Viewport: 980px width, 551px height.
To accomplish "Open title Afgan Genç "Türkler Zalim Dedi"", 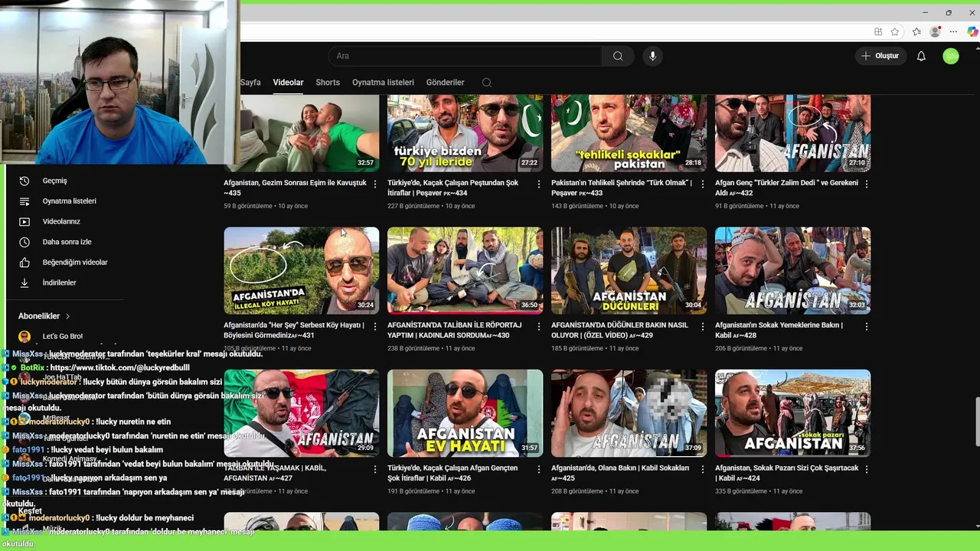I will (x=786, y=187).
